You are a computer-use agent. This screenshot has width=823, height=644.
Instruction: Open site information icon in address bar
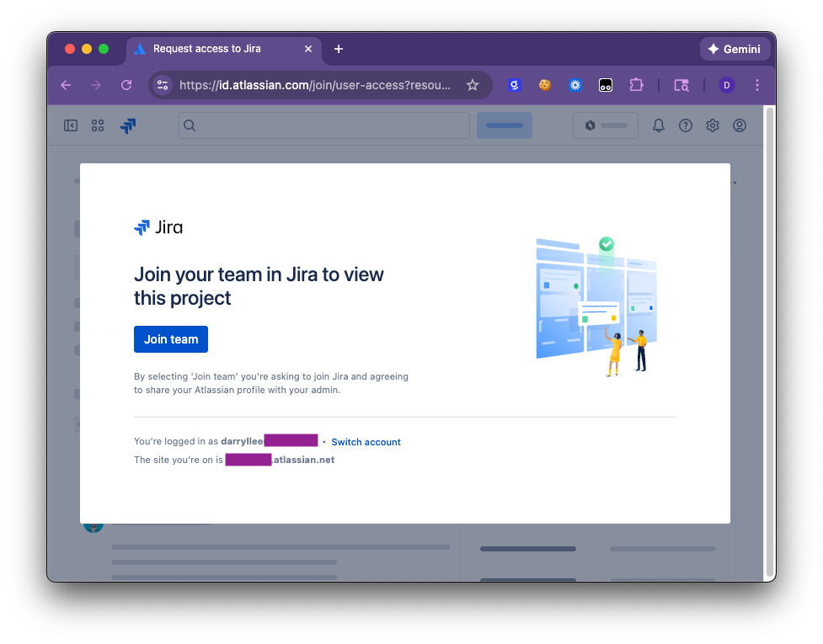point(163,85)
